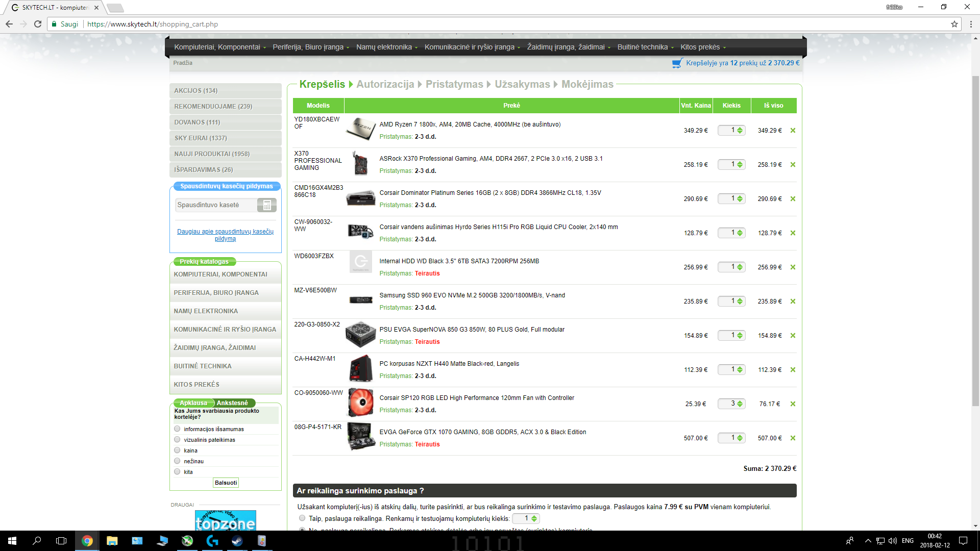Screen dimensions: 980x551
Task: Open Logitech Gaming Software from taskbar
Action: 212,541
